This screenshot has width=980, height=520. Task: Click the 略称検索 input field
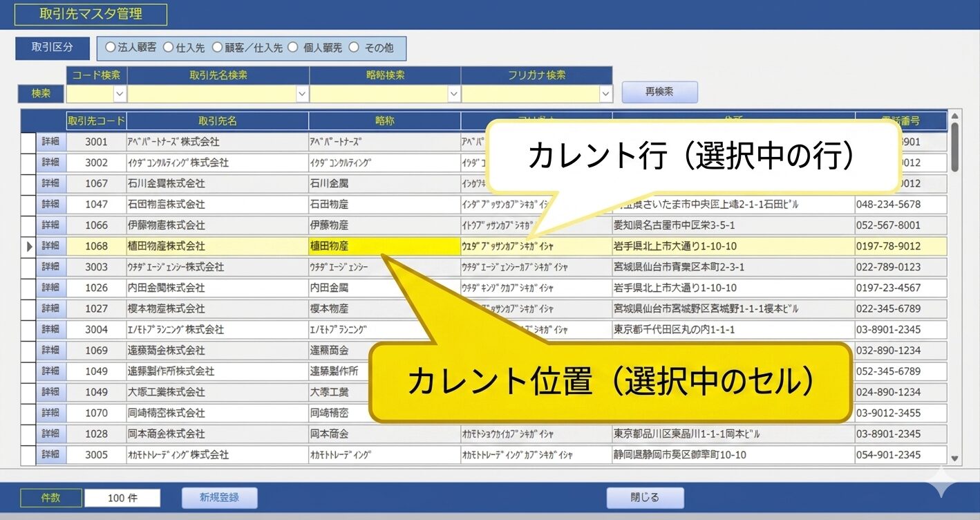pyautogui.click(x=378, y=93)
